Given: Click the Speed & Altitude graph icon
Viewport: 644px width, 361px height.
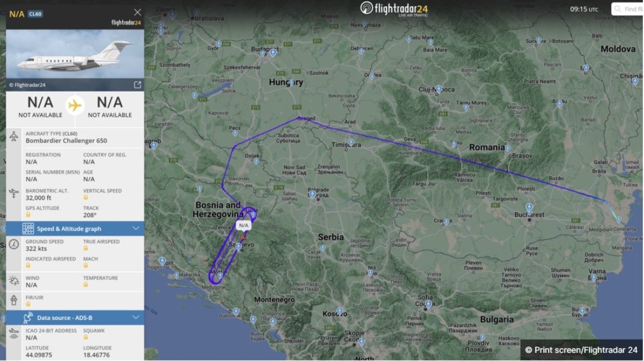Looking at the screenshot, I should [x=28, y=229].
